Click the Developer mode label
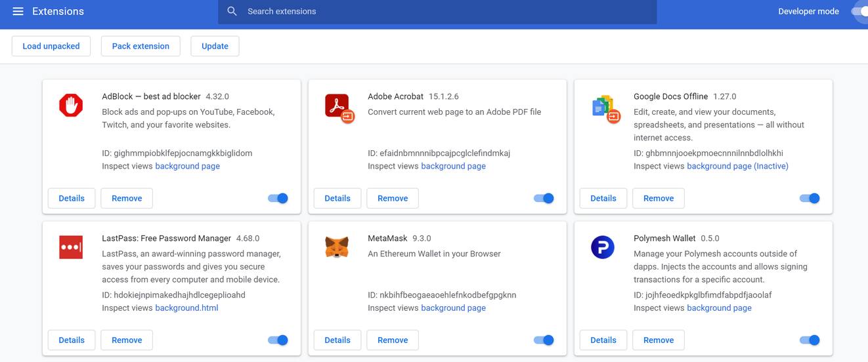 [808, 11]
